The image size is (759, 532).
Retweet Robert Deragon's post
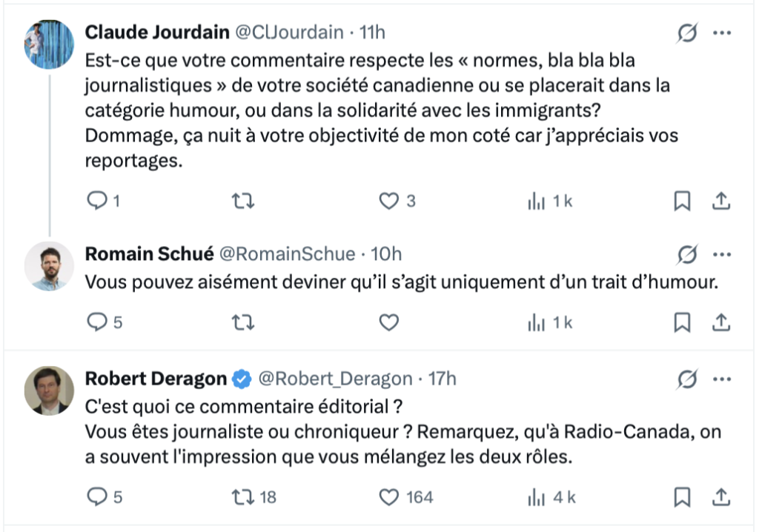pos(242,498)
